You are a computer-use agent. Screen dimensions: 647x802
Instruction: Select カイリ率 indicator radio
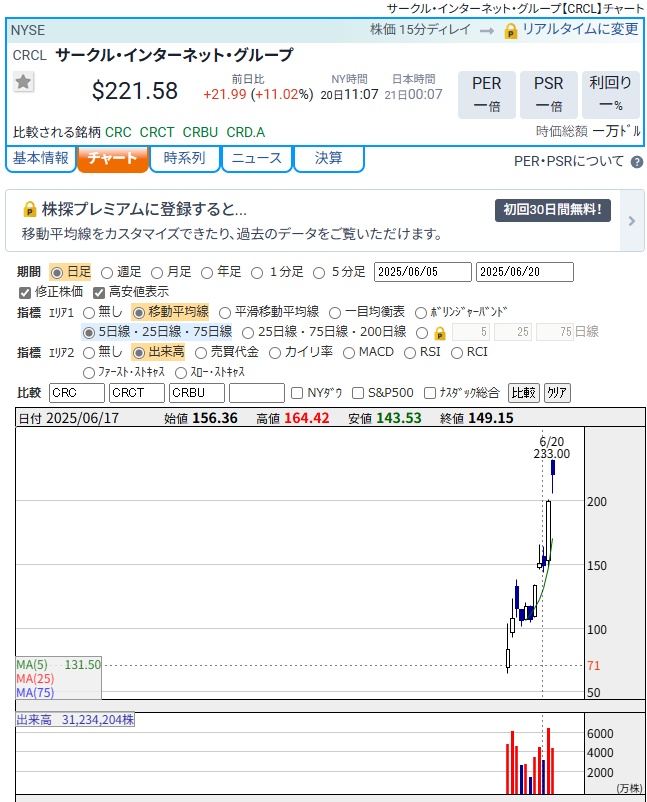275,353
